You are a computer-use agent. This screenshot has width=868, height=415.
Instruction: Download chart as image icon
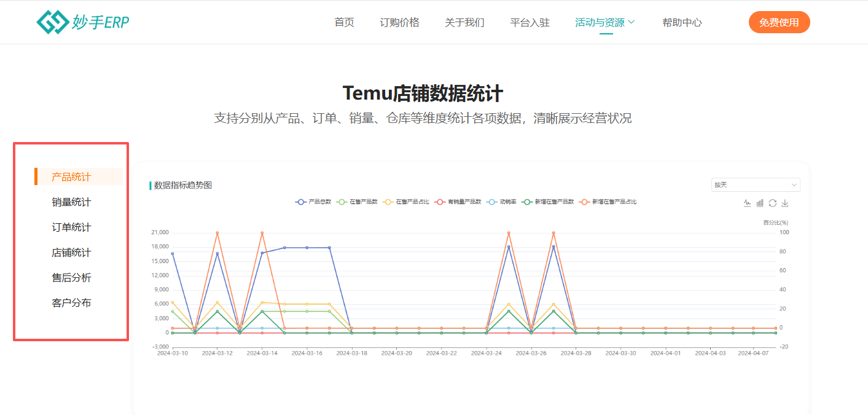pyautogui.click(x=784, y=203)
